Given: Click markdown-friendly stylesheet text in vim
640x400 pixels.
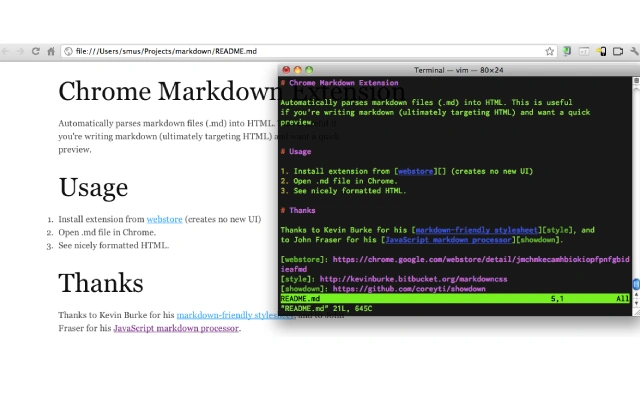Looking at the screenshot, I should (x=476, y=230).
